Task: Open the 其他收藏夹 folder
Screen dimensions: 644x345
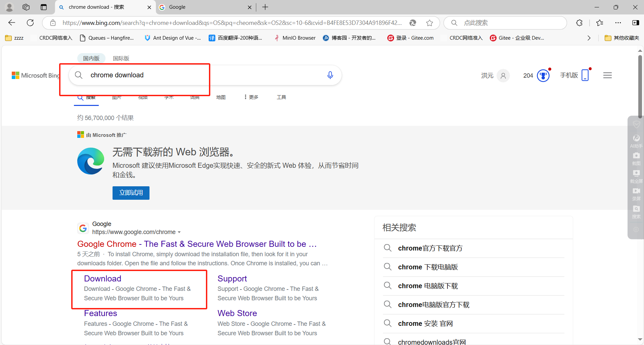Action: 622,38
